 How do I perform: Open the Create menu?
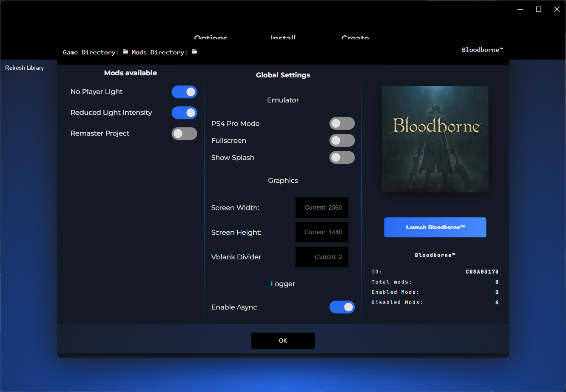[x=355, y=38]
